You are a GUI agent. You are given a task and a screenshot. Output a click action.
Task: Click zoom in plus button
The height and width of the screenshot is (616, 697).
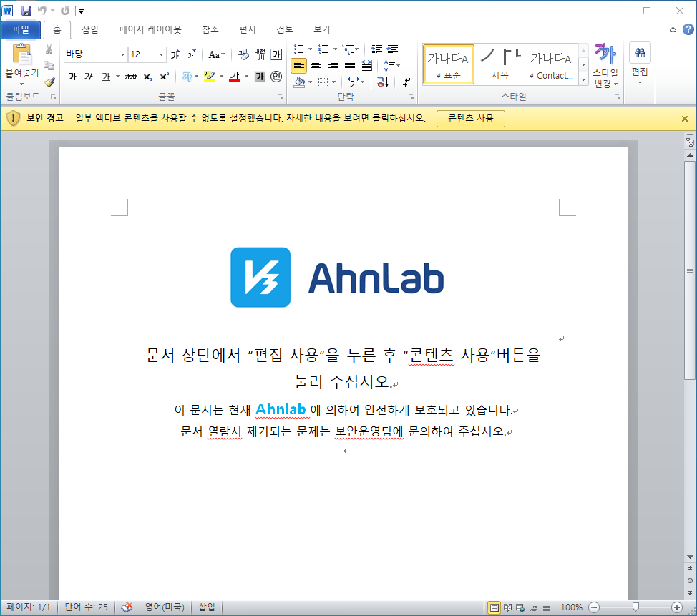(676, 607)
